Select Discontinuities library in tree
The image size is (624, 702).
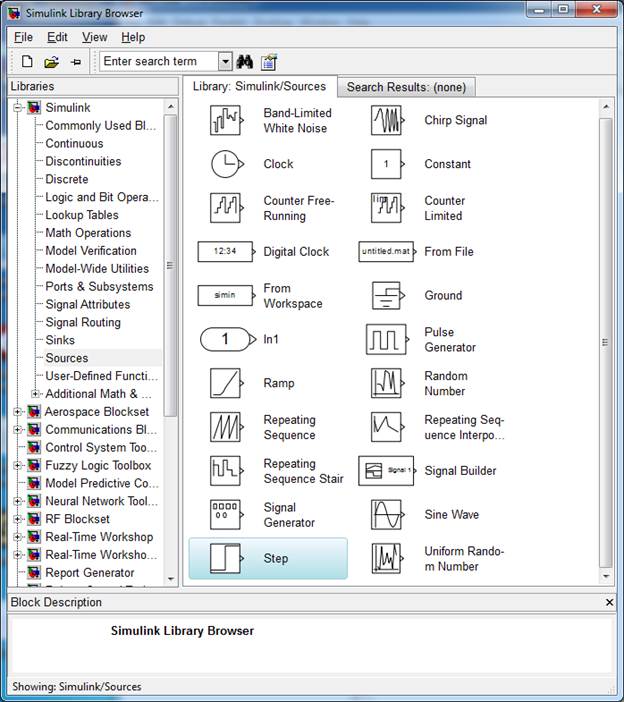click(83, 162)
